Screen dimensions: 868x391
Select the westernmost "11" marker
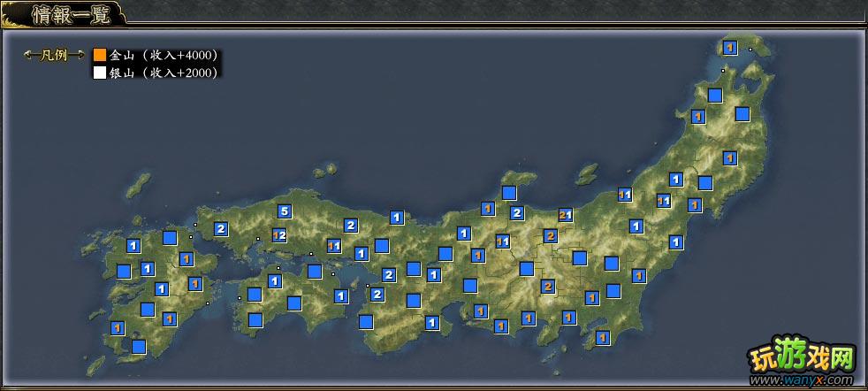point(334,245)
